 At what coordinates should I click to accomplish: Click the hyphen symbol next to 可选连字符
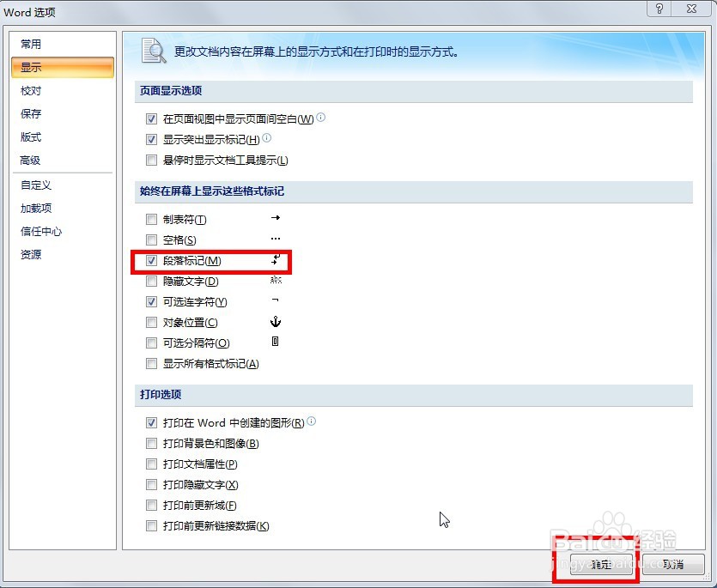276,300
